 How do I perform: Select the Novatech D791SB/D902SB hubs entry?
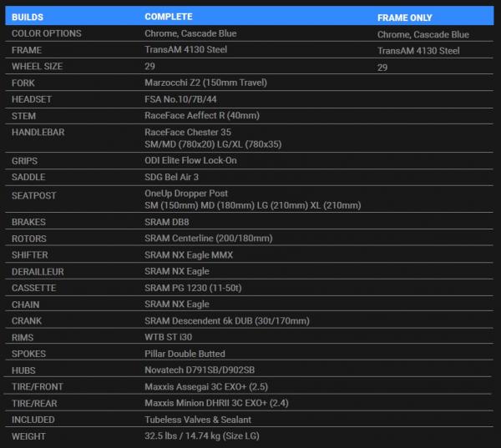pyautogui.click(x=198, y=370)
